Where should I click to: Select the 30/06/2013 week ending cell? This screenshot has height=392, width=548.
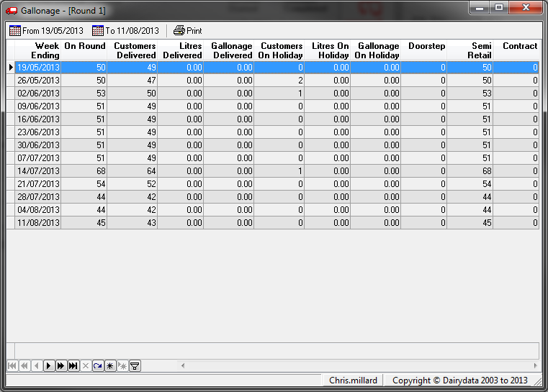click(38, 145)
